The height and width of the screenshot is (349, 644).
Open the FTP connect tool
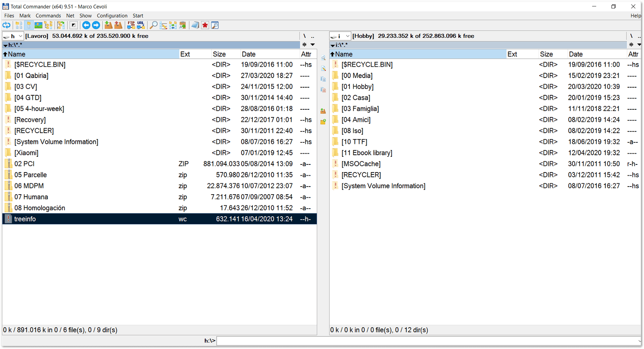click(x=131, y=25)
